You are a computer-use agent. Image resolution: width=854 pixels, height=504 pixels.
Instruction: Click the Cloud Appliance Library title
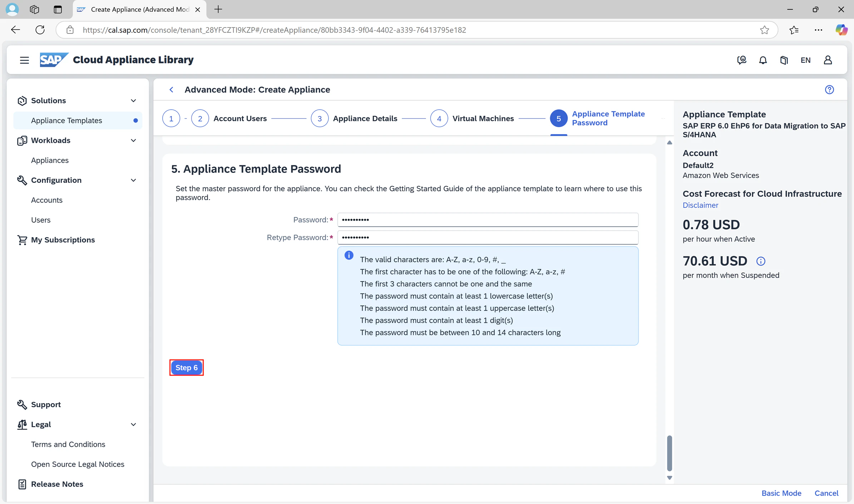(x=133, y=60)
